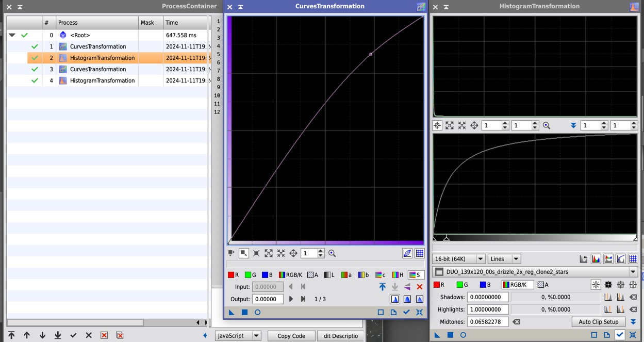Reset CurvesTransformation with bottom-right reset icon
The image size is (644, 342).
coord(420,312)
